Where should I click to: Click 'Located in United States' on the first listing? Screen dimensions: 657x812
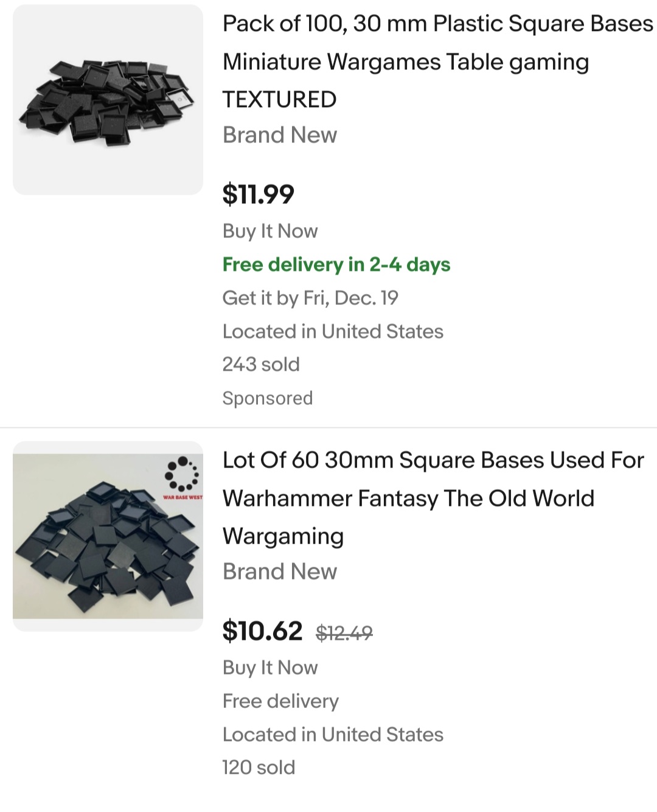333,331
